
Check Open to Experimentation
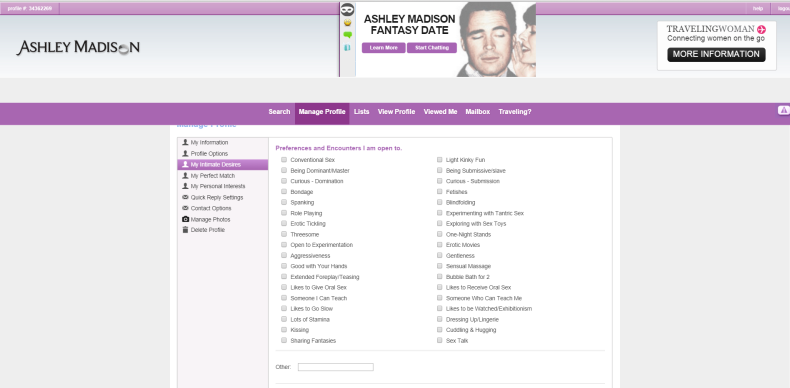click(284, 245)
